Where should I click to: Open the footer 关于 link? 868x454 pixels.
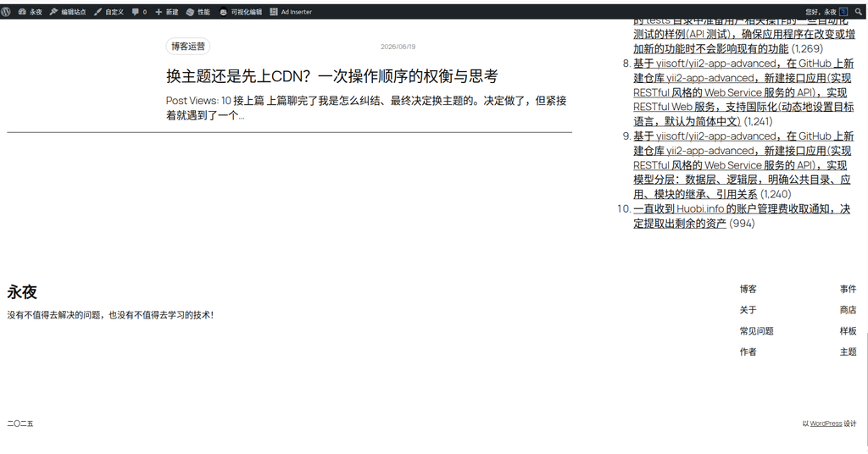coord(748,310)
